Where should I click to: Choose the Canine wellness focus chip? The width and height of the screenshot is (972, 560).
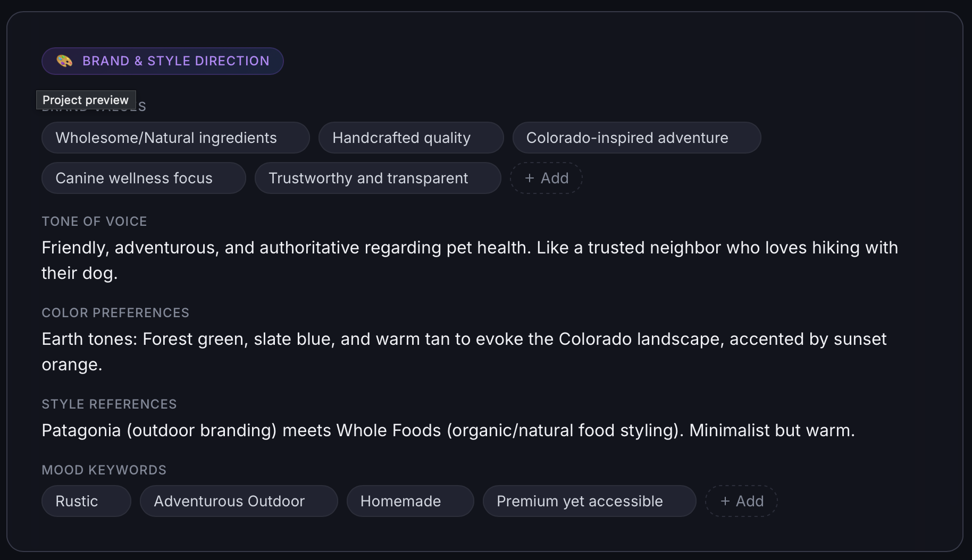point(144,178)
